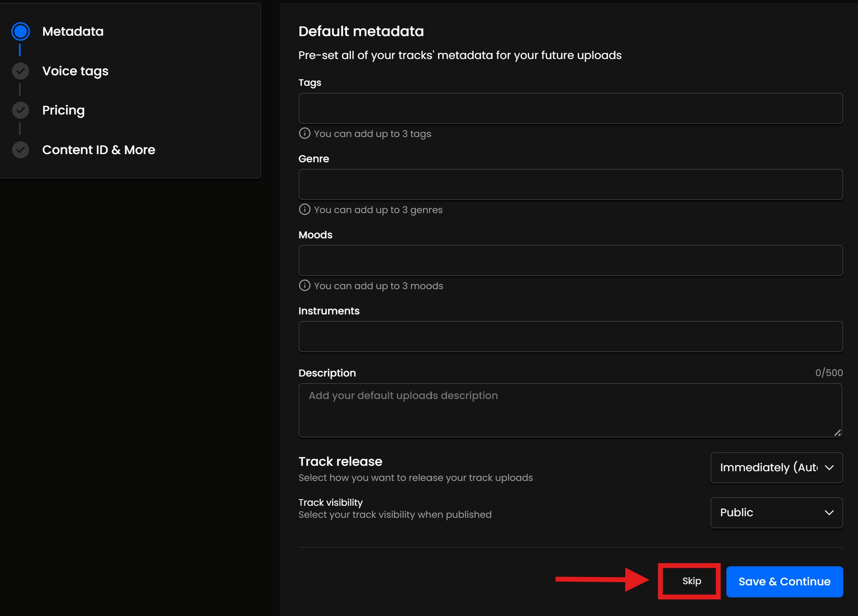This screenshot has height=616, width=858.
Task: Click the Save & Continue button
Action: pos(784,581)
